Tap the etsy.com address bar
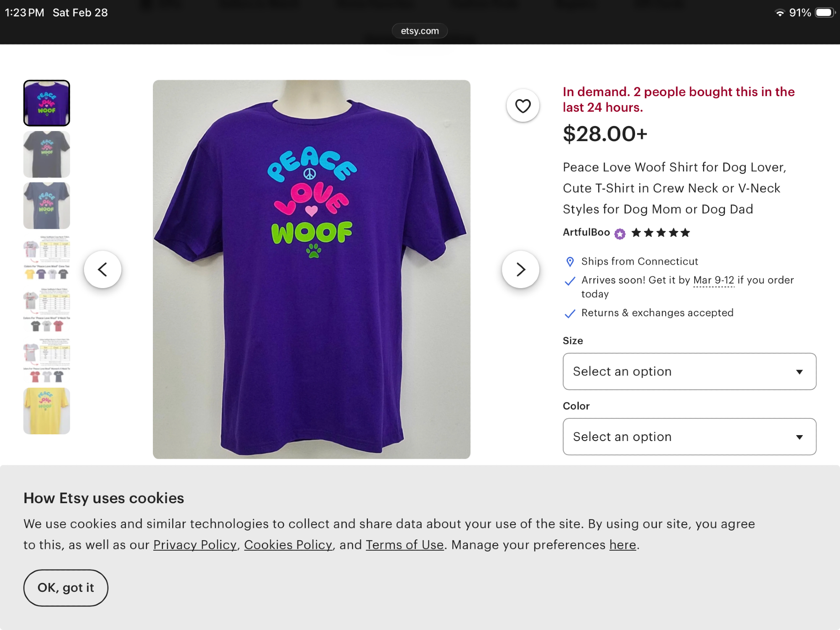Image resolution: width=840 pixels, height=630 pixels. pos(420,31)
